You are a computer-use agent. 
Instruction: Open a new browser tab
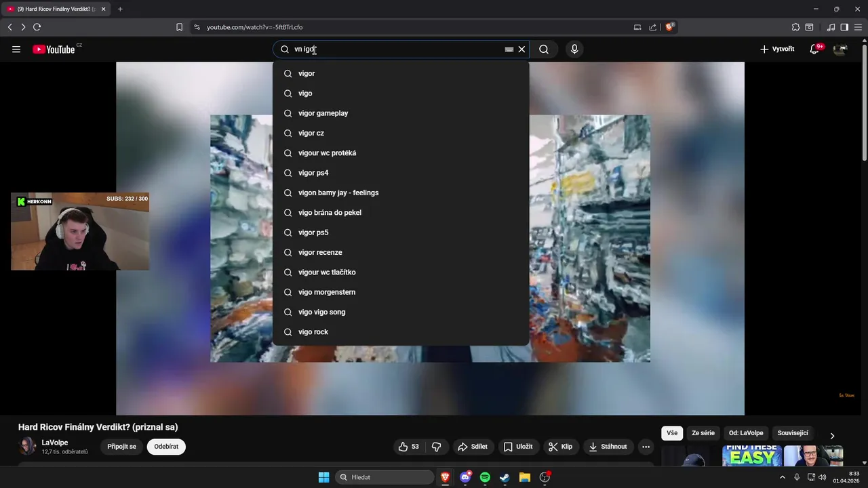120,9
